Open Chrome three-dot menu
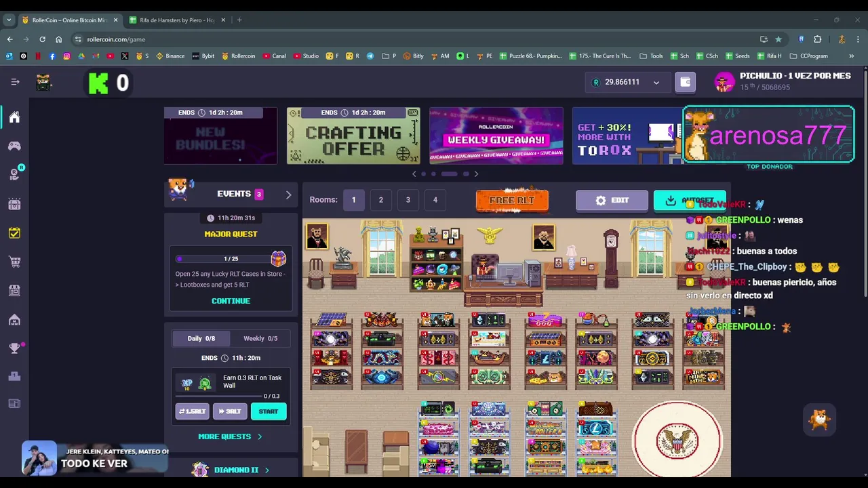868x488 pixels. coord(858,39)
